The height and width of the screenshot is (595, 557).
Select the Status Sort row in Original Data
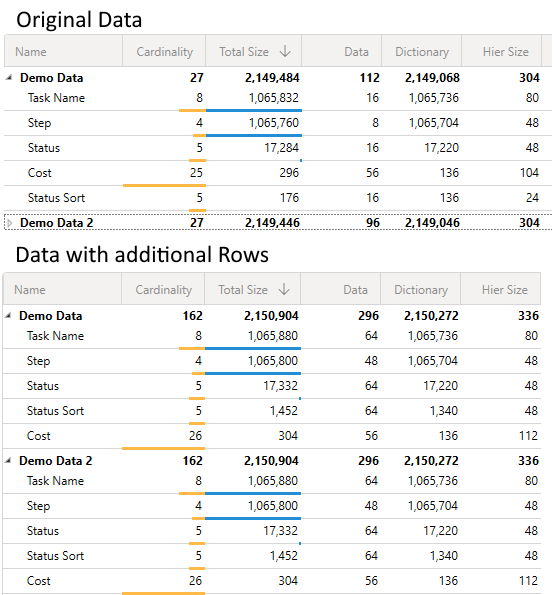[x=278, y=198]
